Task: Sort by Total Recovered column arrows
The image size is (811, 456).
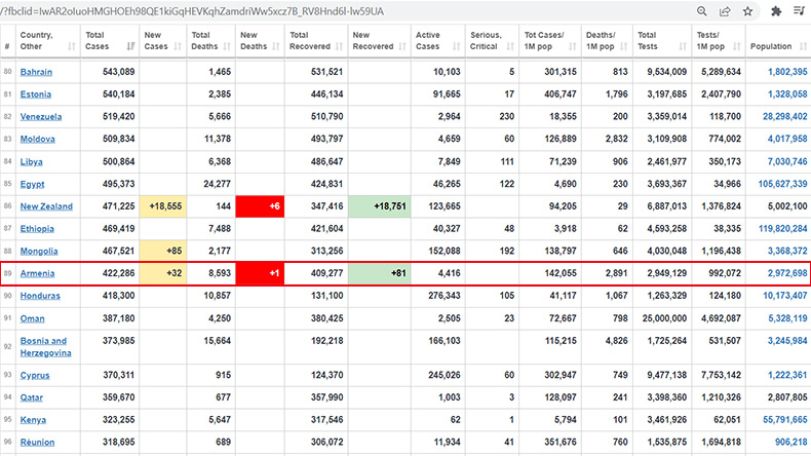Action: (x=339, y=47)
